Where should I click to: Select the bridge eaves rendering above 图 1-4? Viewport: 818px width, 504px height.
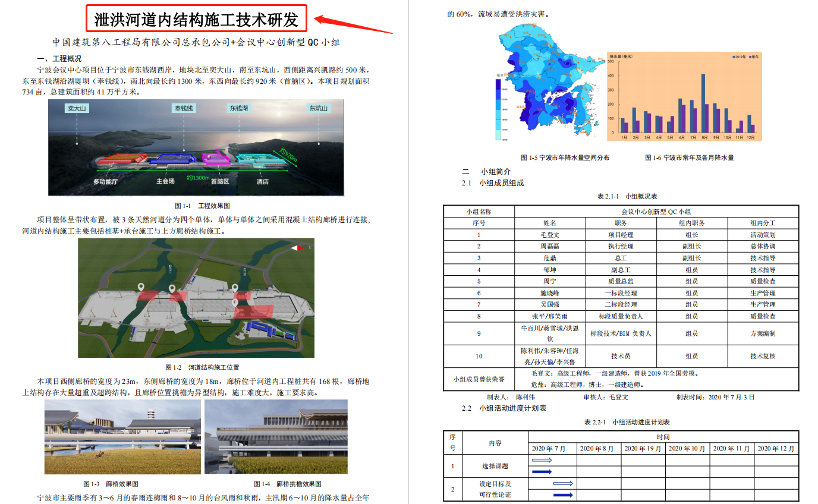coord(276,437)
